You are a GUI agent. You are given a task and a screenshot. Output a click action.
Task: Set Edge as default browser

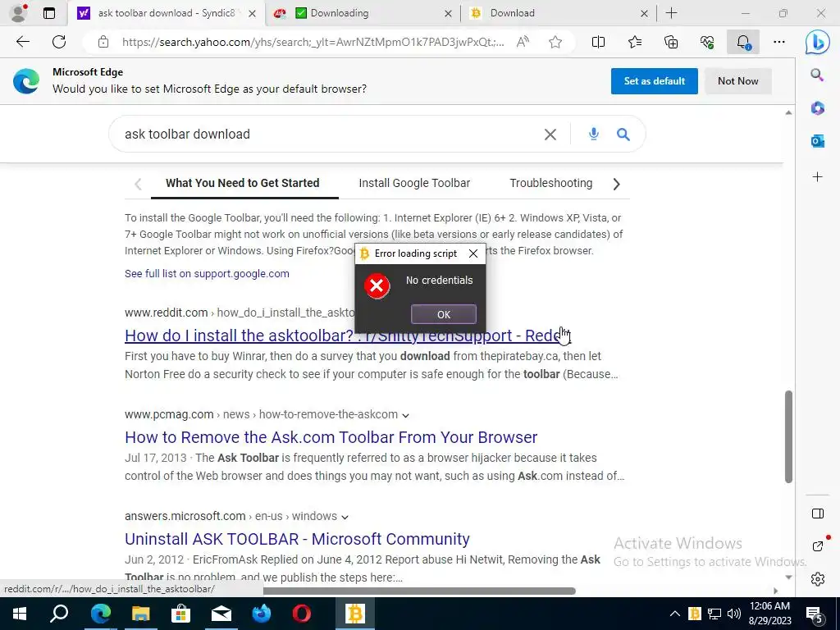coord(654,81)
